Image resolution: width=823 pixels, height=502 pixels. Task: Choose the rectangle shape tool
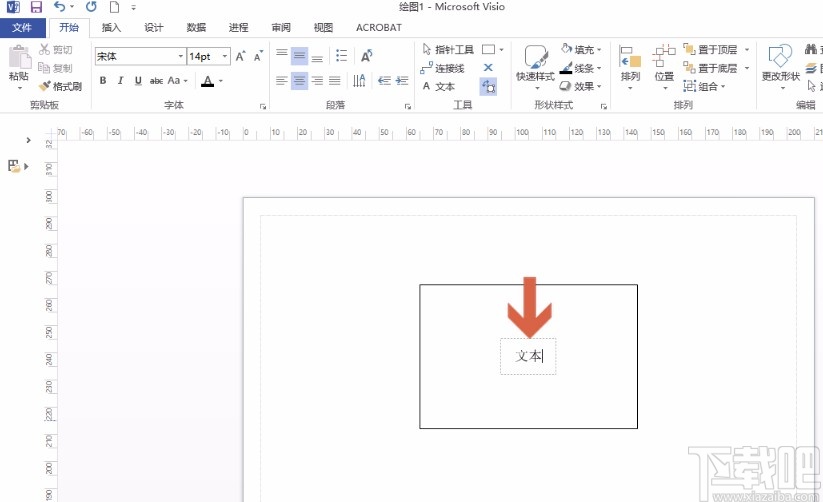point(489,49)
